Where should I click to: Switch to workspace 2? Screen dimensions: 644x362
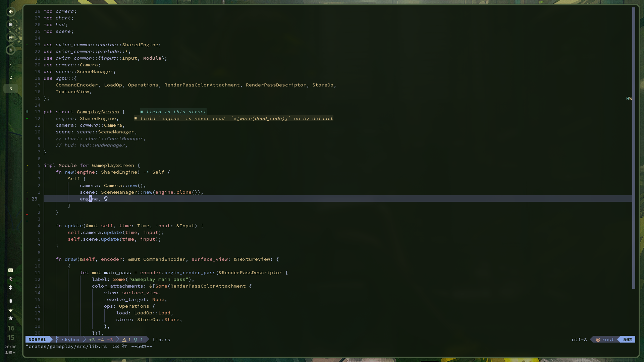pyautogui.click(x=11, y=77)
